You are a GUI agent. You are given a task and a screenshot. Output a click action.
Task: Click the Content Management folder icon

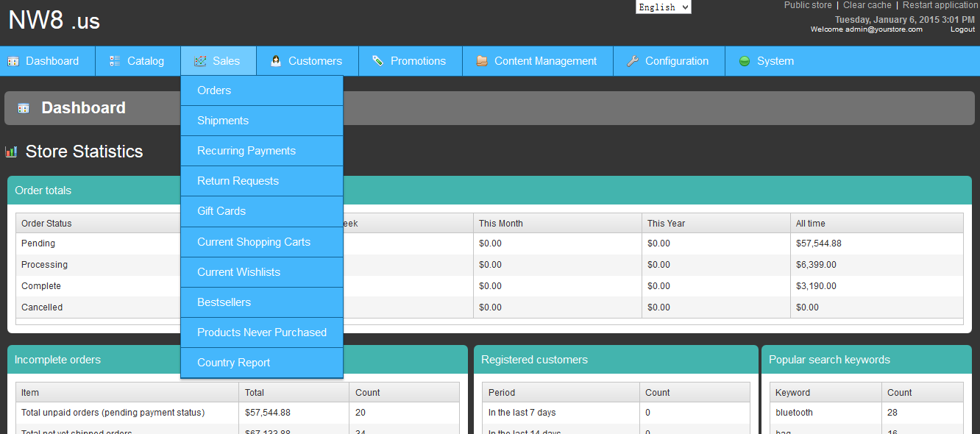coord(482,61)
